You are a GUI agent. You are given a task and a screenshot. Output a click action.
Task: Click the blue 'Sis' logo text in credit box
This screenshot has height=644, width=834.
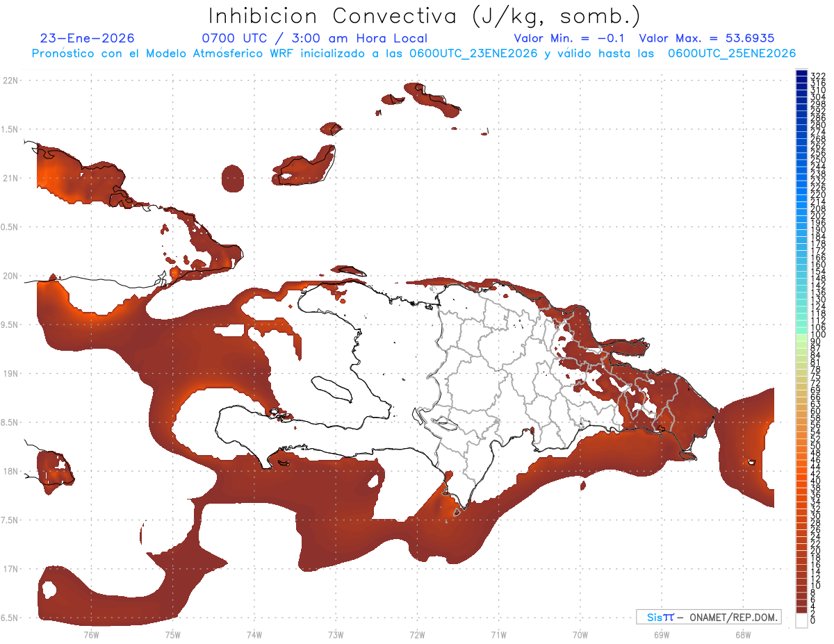tap(655, 617)
